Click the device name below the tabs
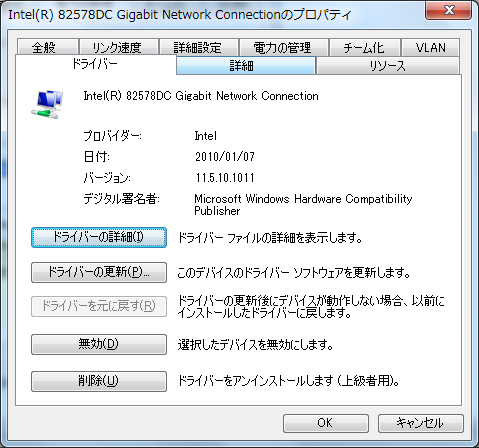Screen dimensions: 479x448 tap(201, 96)
